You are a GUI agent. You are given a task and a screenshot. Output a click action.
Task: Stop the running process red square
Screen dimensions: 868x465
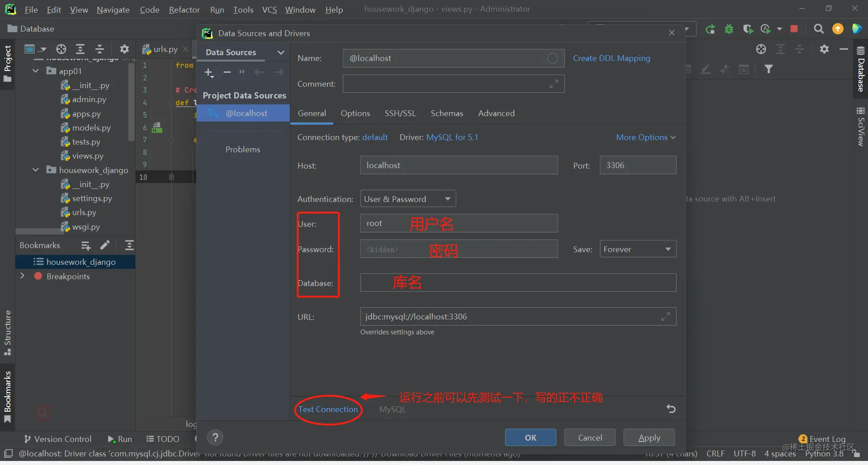(x=794, y=29)
